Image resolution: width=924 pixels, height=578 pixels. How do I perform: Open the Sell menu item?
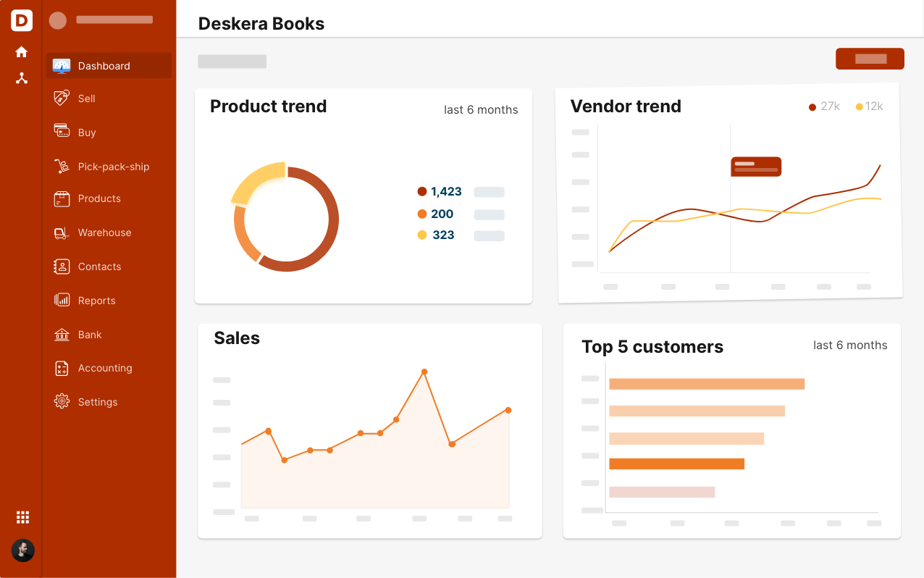point(87,99)
